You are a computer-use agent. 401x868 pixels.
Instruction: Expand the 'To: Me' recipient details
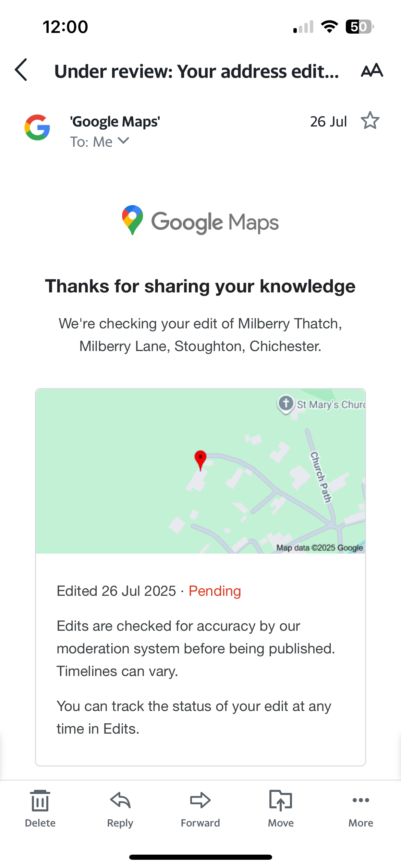[99, 142]
